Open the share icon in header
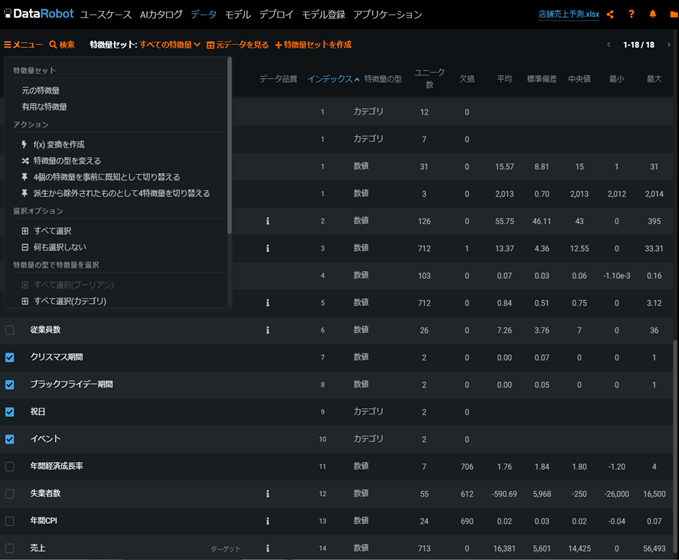This screenshot has height=560, width=679. 610,14
